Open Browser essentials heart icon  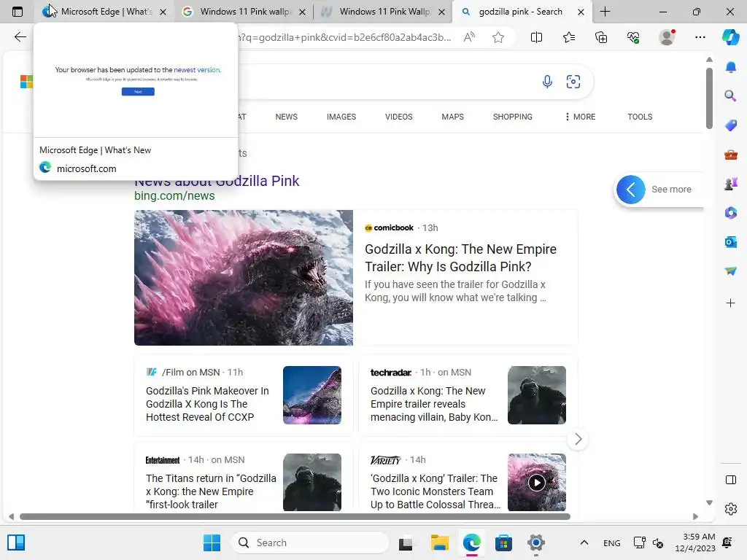[633, 37]
